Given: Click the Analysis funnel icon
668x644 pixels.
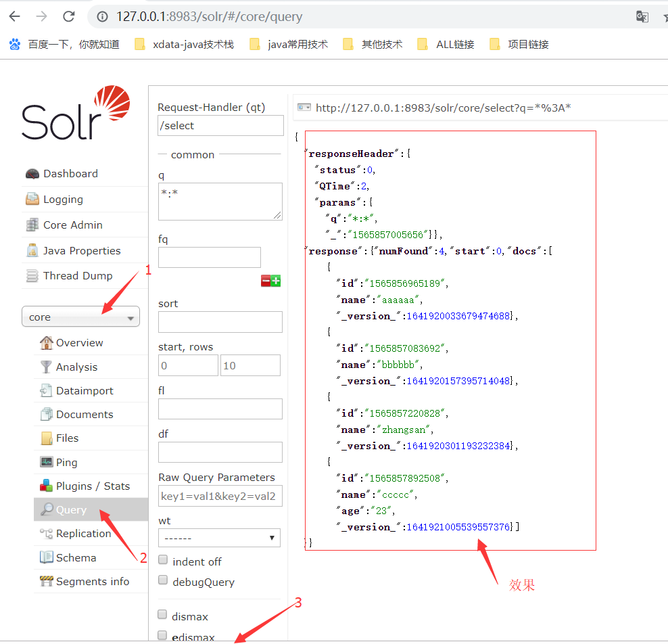Looking at the screenshot, I should (x=46, y=367).
